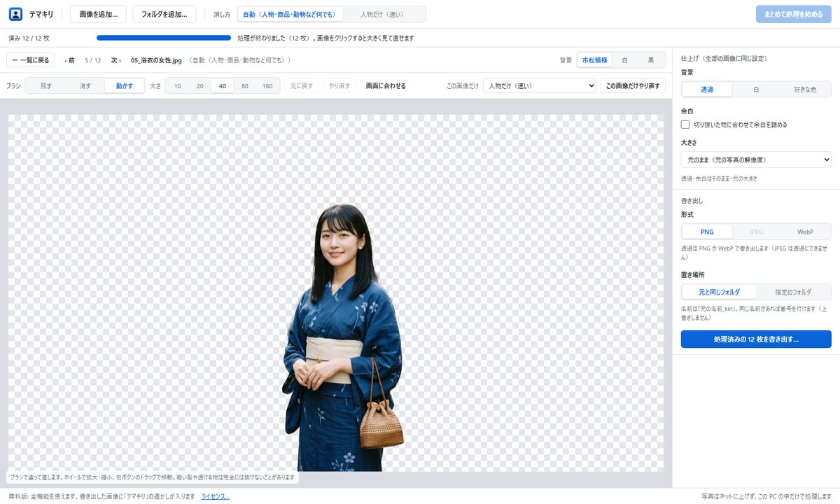
Task: Set brush size to 10
Action: coord(178,86)
